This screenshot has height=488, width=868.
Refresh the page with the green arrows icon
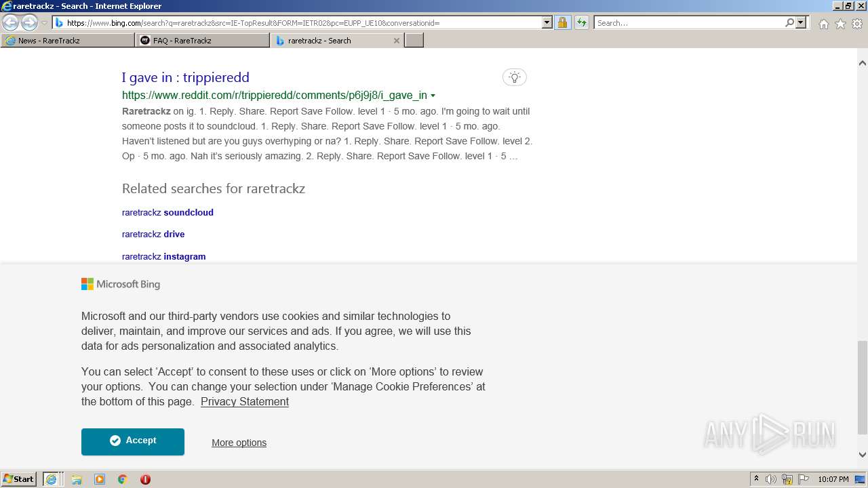[581, 23]
